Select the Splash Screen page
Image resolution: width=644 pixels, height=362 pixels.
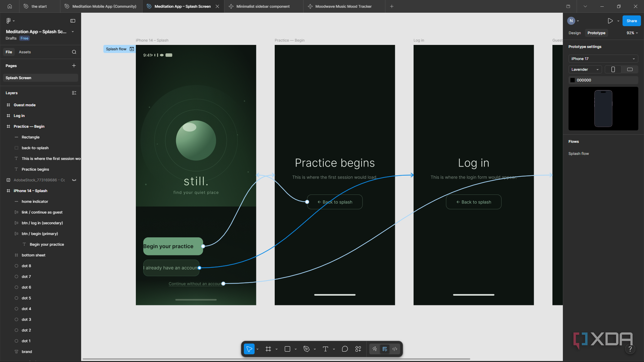[40, 78]
